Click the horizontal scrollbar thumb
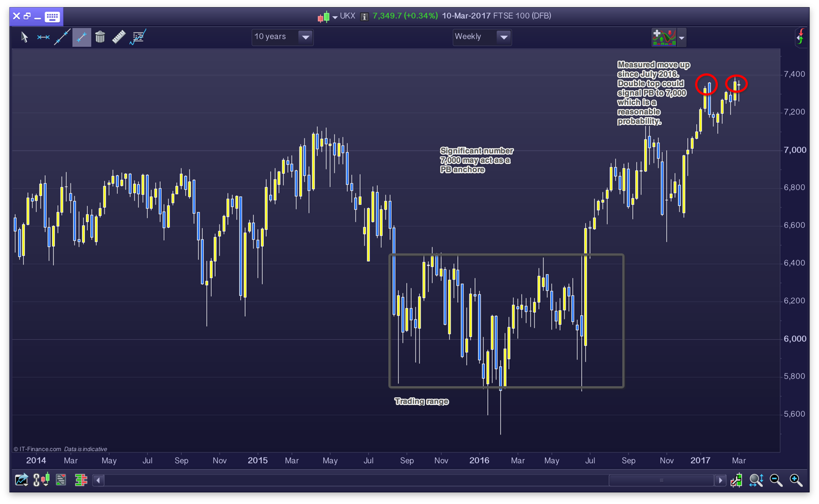Screen dimensions: 819x504 coord(661,480)
